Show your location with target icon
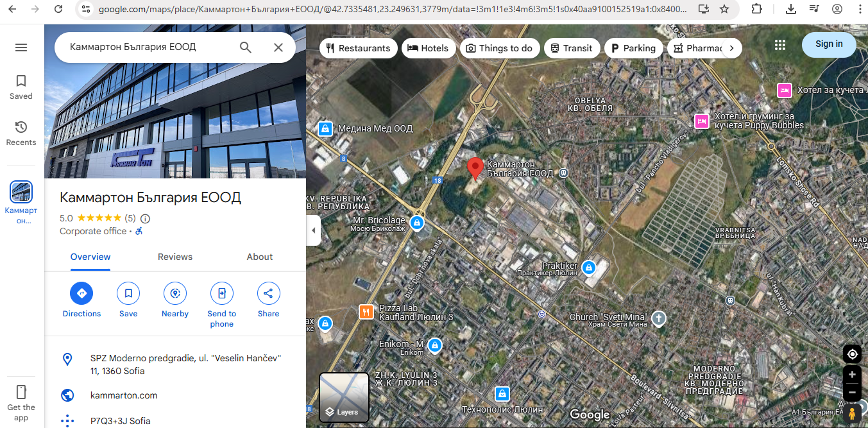The height and width of the screenshot is (428, 868). click(x=852, y=354)
